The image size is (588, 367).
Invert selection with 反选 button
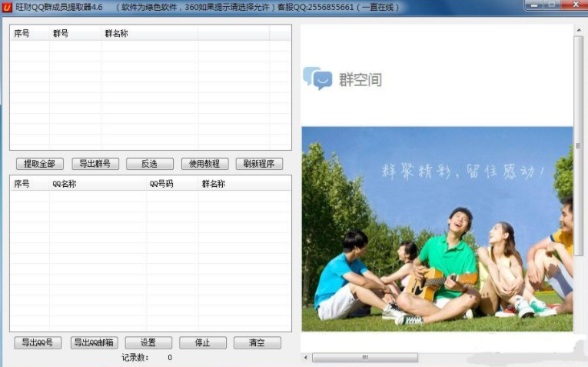tap(150, 164)
